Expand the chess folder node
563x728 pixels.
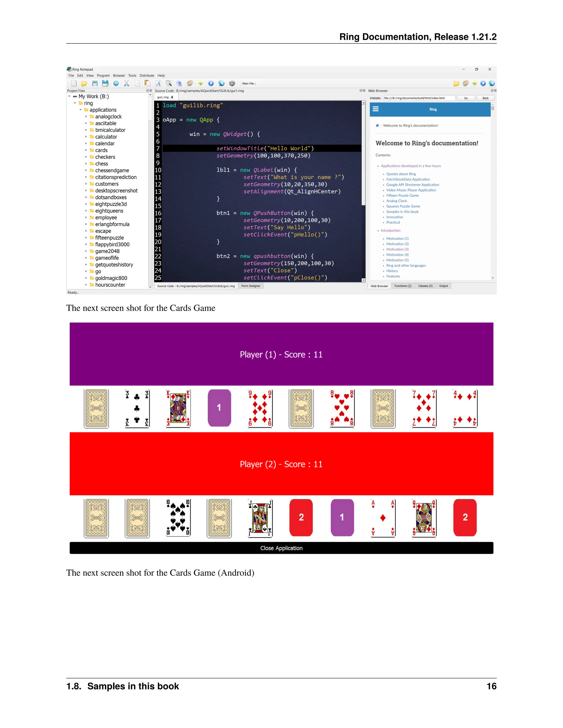click(86, 164)
